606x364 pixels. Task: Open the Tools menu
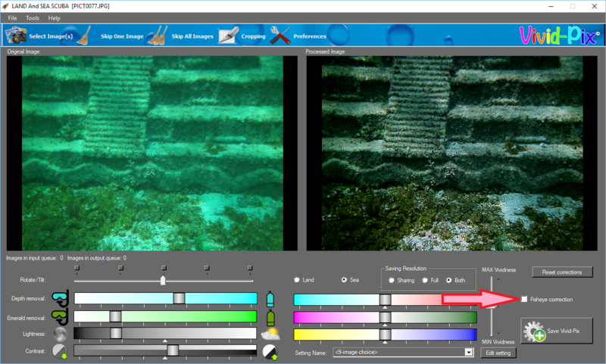[33, 17]
